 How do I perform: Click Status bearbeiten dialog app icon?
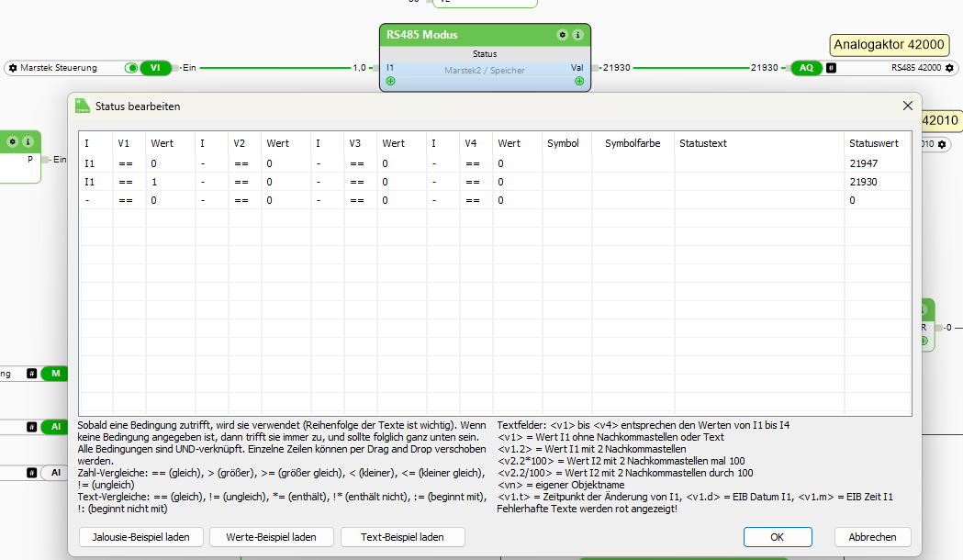pos(83,106)
